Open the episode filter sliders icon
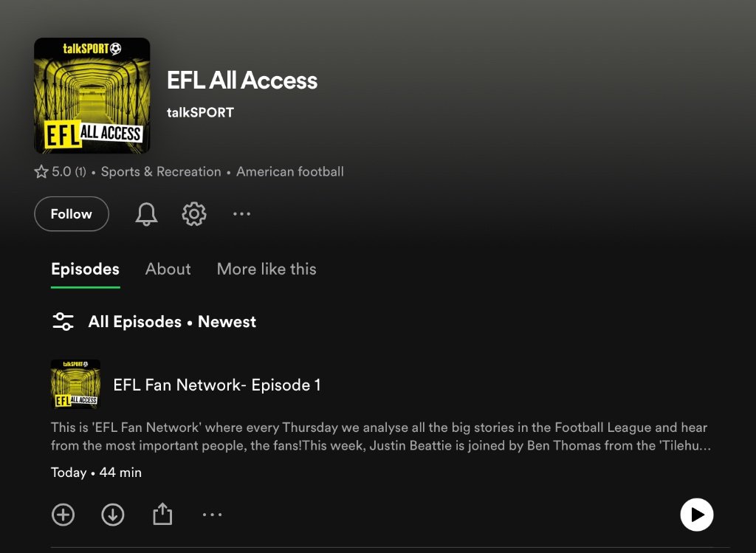This screenshot has width=756, height=553. 63,322
